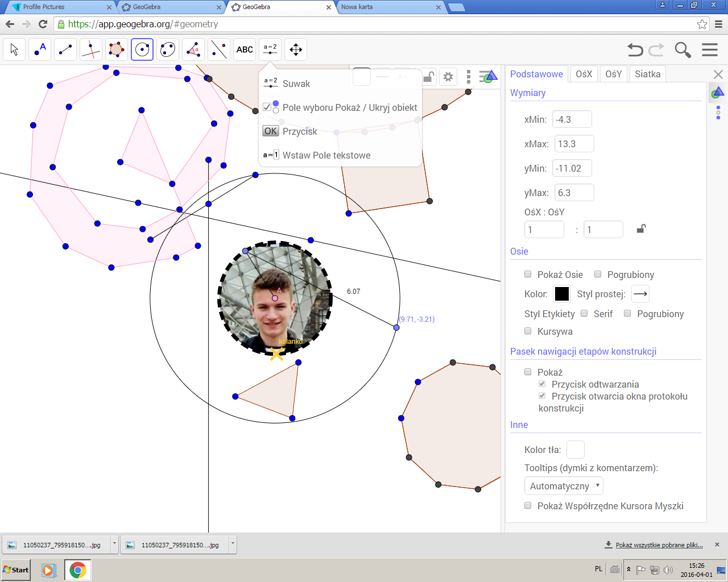Click the Undo arrow icon
728x582 pixels.
click(x=635, y=50)
